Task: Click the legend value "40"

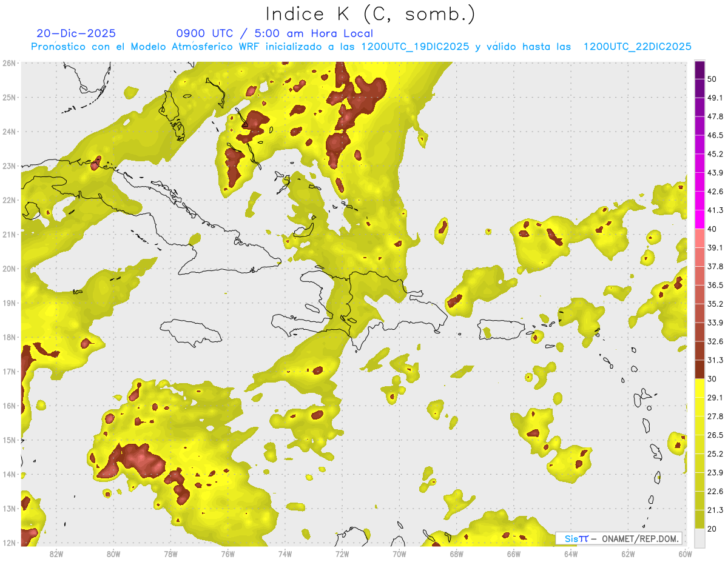Action: (713, 229)
